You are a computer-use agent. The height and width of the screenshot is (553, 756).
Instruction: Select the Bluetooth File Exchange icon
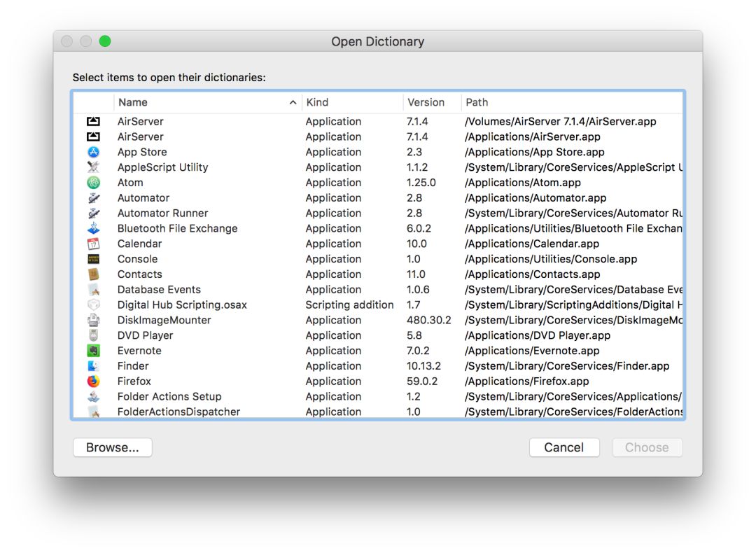tap(93, 228)
